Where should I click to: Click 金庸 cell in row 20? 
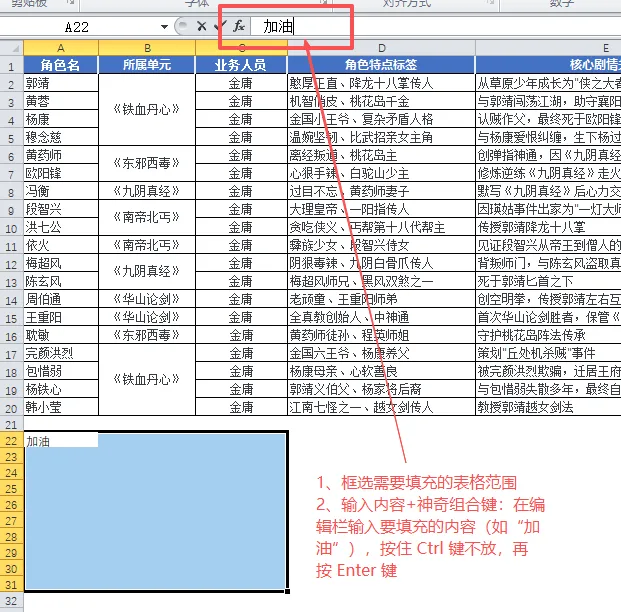pos(241,407)
